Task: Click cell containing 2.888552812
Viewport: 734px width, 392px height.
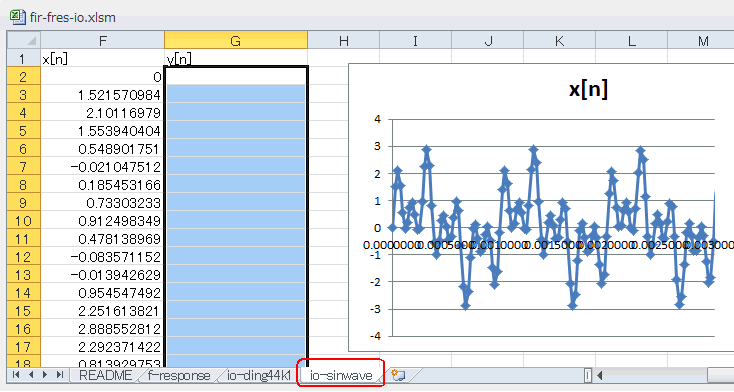Action: tap(103, 329)
